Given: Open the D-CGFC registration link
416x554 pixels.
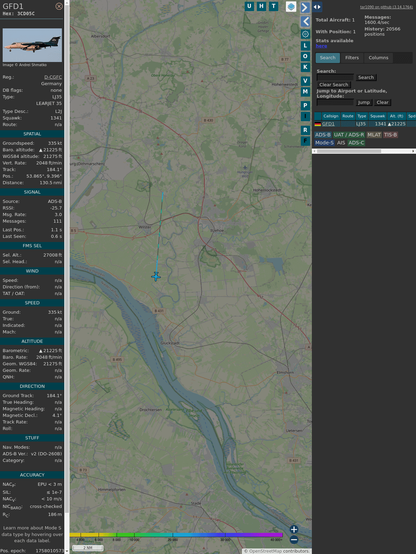Looking at the screenshot, I should (53, 77).
